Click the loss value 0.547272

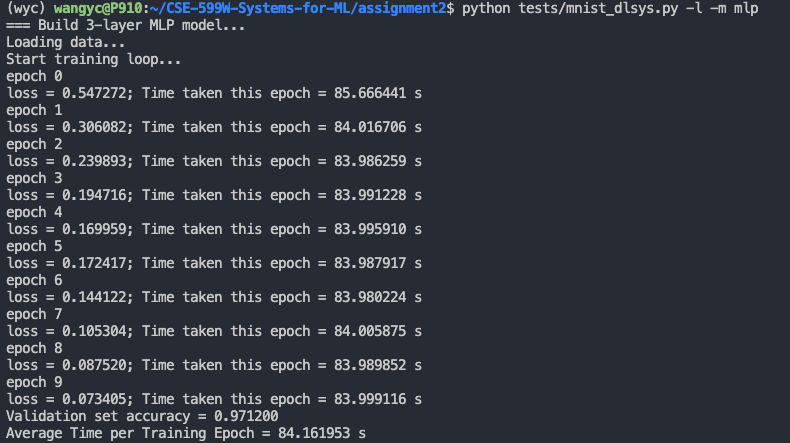92,94
